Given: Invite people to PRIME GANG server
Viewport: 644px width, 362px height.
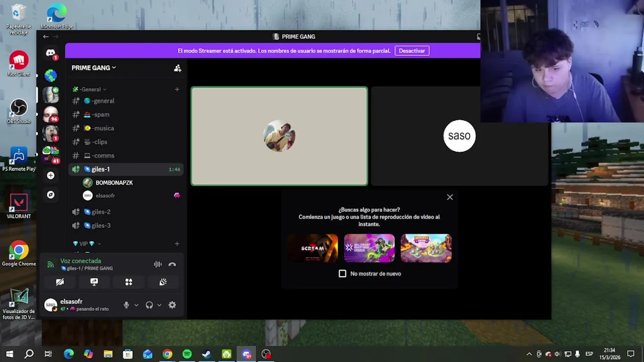Looking at the screenshot, I should 178,68.
